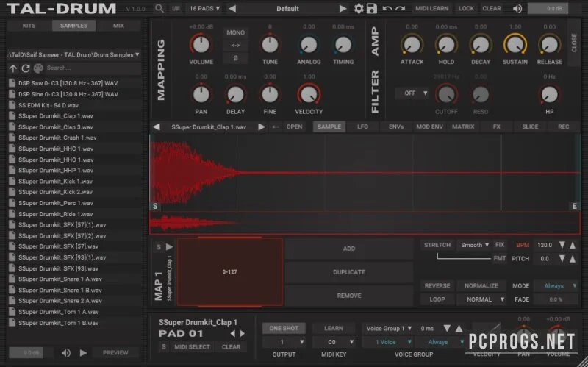This screenshot has width=588, height=367.
Task: Open the MIDI KEY C0 dropdown
Action: pyautogui.click(x=334, y=342)
